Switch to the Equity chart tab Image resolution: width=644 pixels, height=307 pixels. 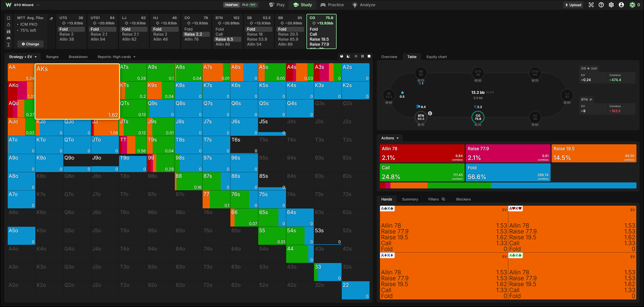pos(437,57)
